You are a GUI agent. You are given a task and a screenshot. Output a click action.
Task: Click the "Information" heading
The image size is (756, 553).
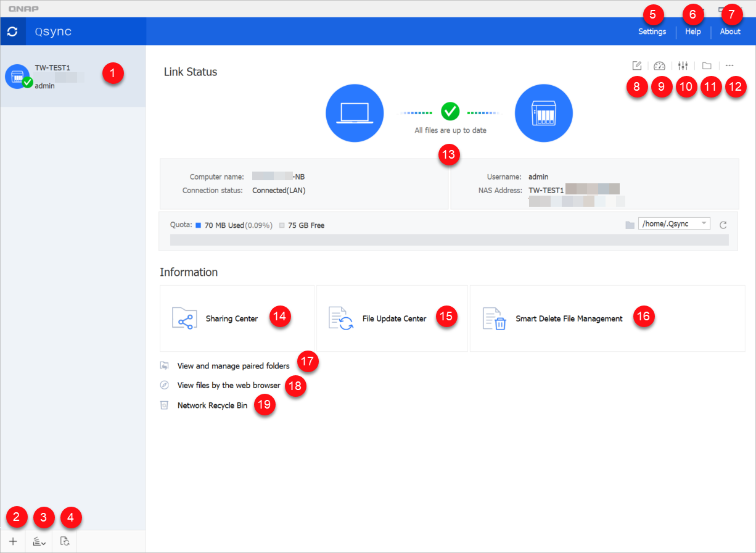pyautogui.click(x=189, y=272)
